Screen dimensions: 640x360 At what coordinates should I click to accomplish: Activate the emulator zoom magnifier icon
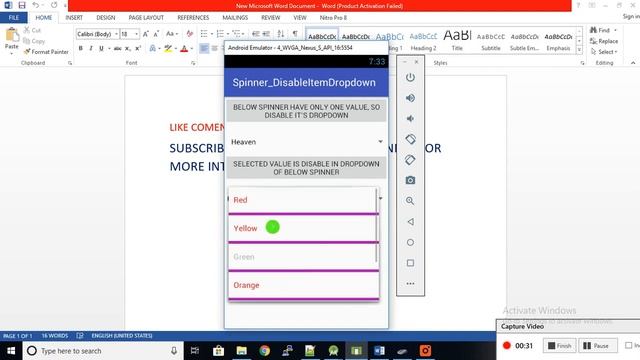coord(410,201)
